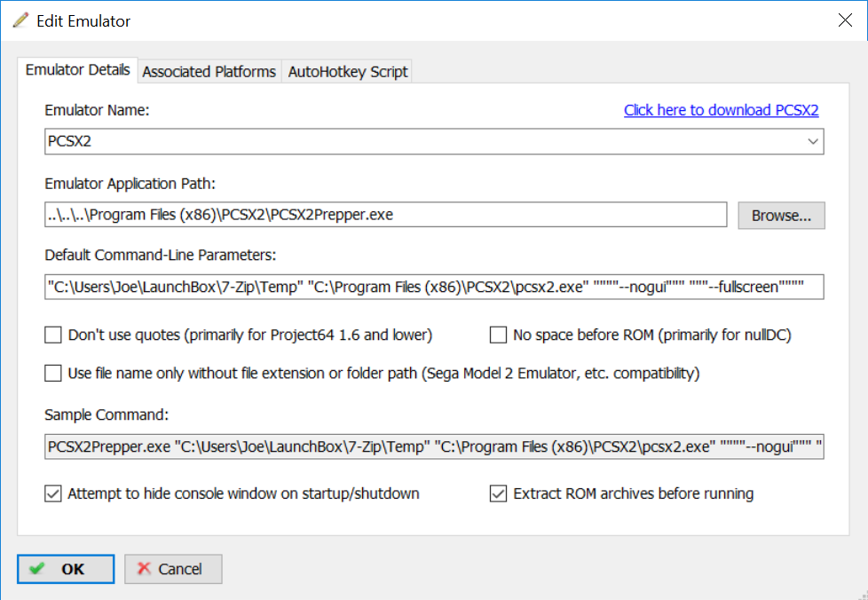
Task: Click the Sample Command text box
Action: pos(434,447)
